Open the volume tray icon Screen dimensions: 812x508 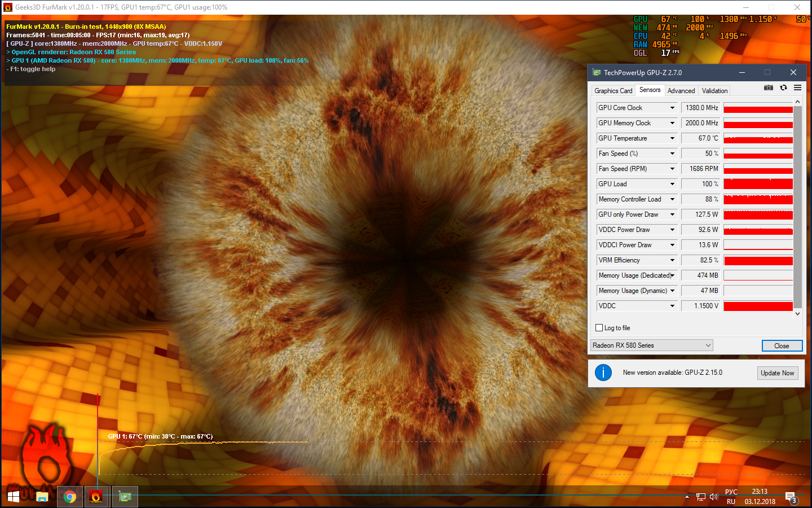coord(714,497)
